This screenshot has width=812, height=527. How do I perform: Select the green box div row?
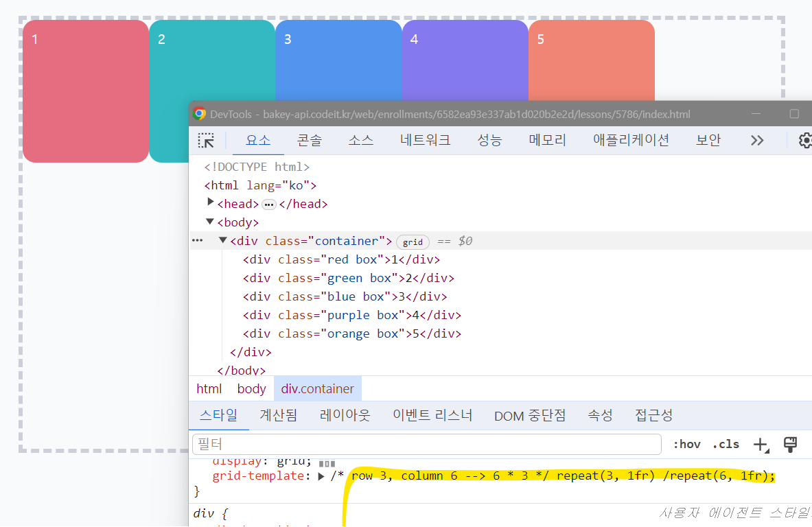pyautogui.click(x=349, y=278)
